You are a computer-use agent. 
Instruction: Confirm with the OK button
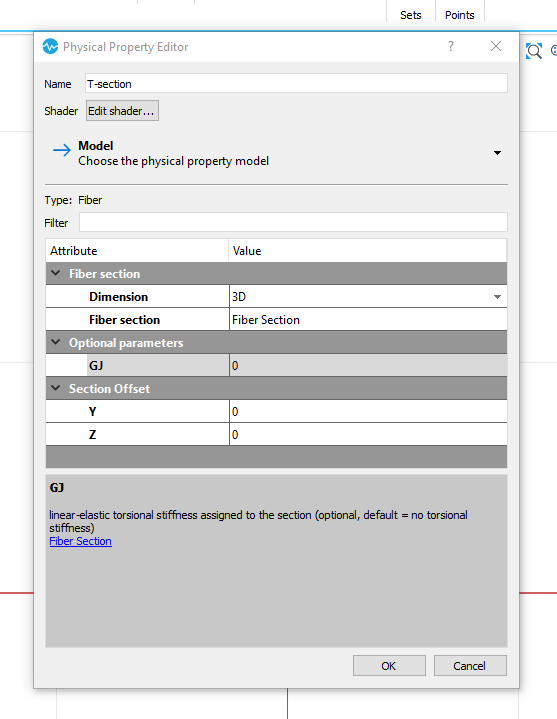pos(389,665)
